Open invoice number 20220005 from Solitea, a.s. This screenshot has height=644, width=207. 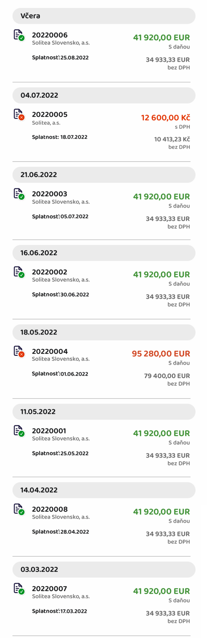[x=50, y=114]
